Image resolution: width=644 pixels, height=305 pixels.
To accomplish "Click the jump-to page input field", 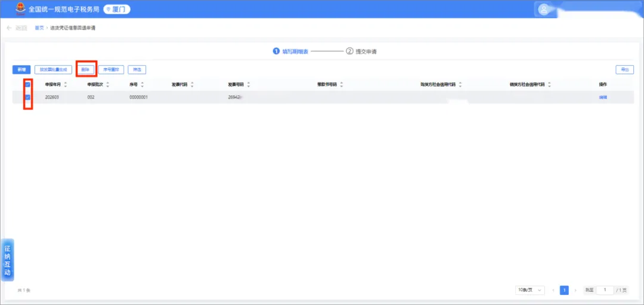I will [605, 290].
